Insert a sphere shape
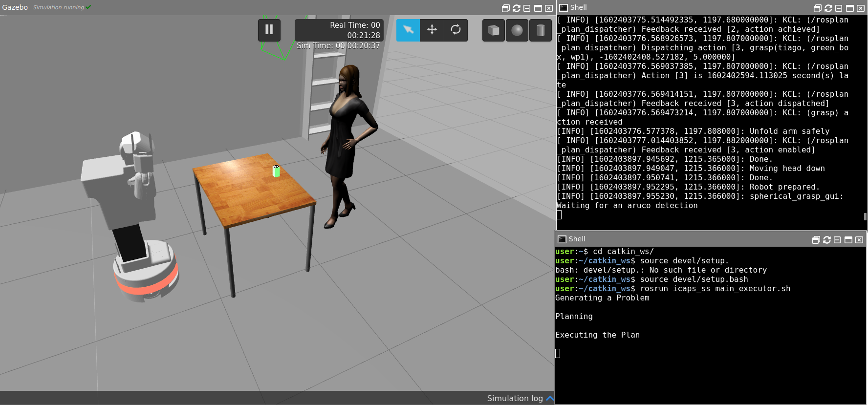This screenshot has width=868, height=405. 517,30
